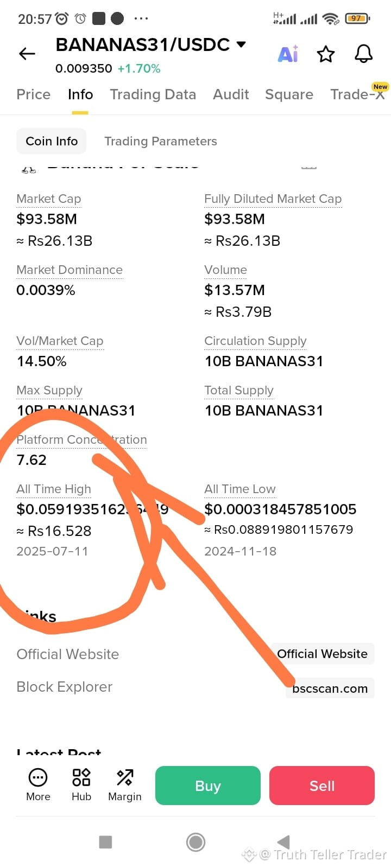
Task: Expand the BANANAS31/USDC pair dropdown
Action: pos(241,44)
